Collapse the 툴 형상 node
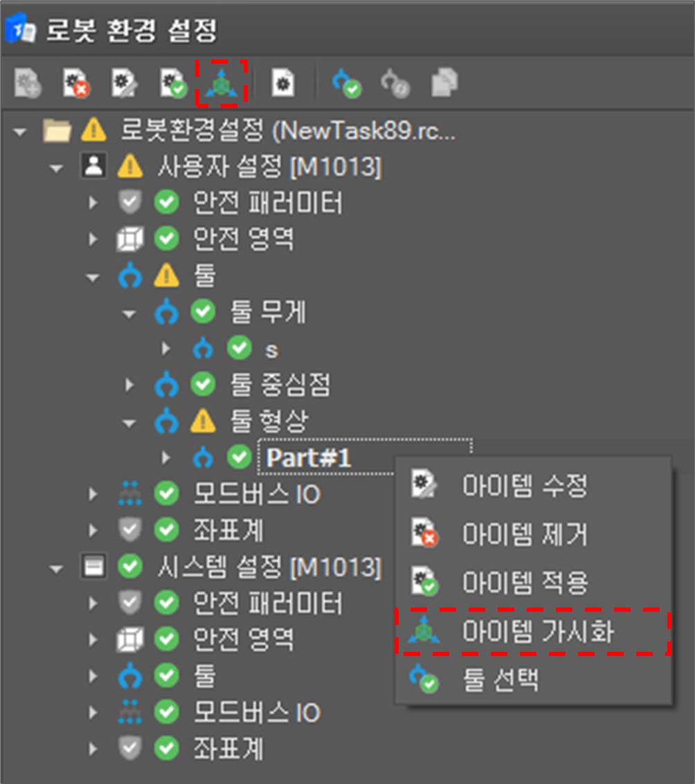695x784 pixels. 129,421
